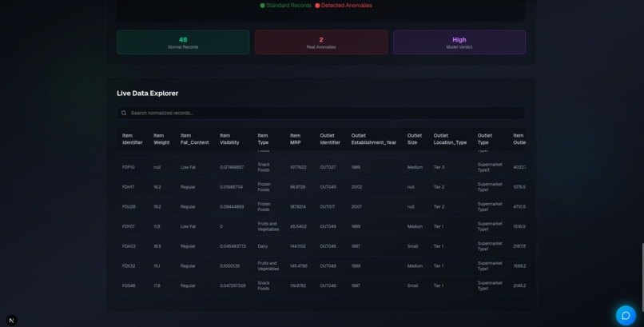
Task: Select the 2 Real Anomalies card
Action: click(x=320, y=42)
